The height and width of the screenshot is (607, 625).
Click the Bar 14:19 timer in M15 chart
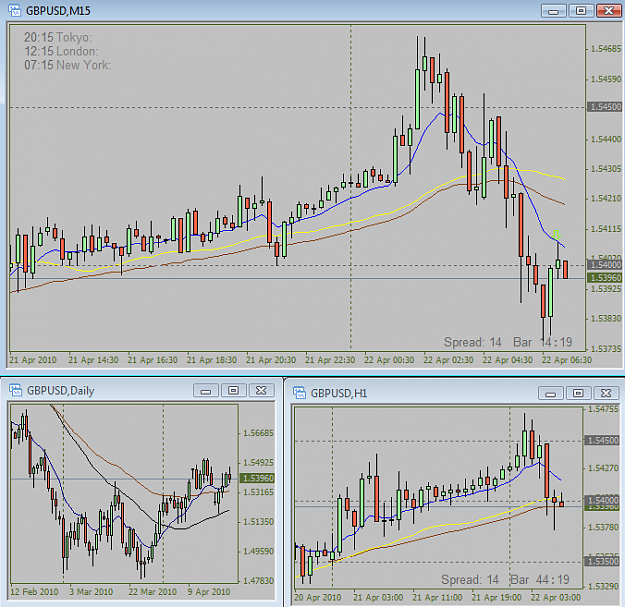(x=542, y=342)
